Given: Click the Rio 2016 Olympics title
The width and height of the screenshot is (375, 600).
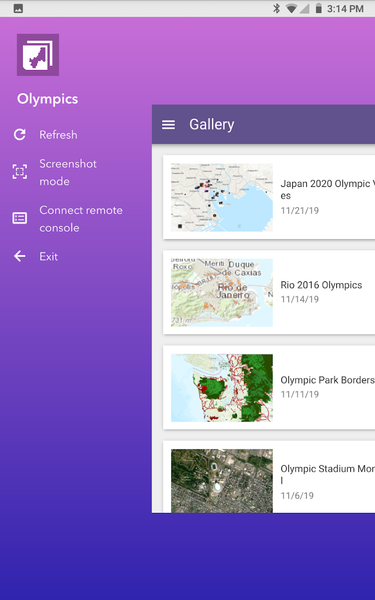Looking at the screenshot, I should [x=321, y=285].
